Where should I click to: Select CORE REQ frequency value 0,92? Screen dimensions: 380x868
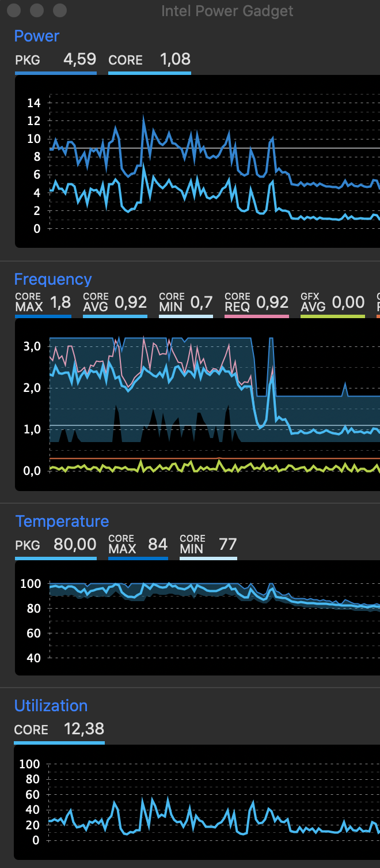272,302
